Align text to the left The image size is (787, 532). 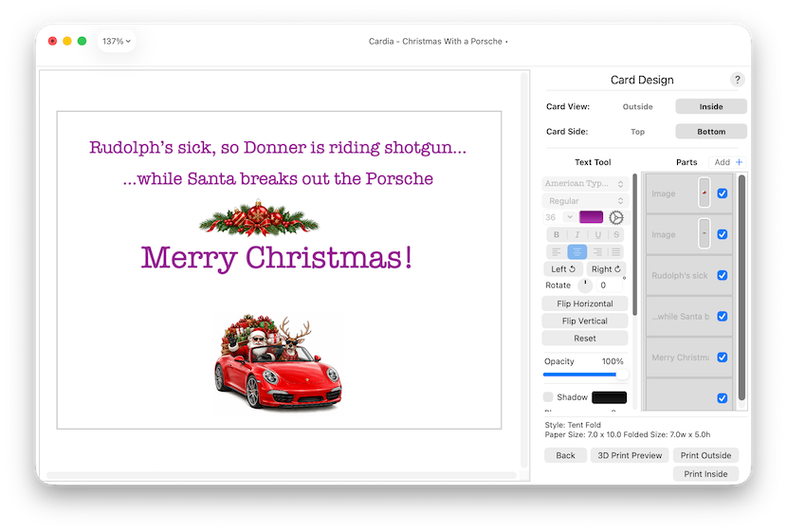pyautogui.click(x=557, y=252)
